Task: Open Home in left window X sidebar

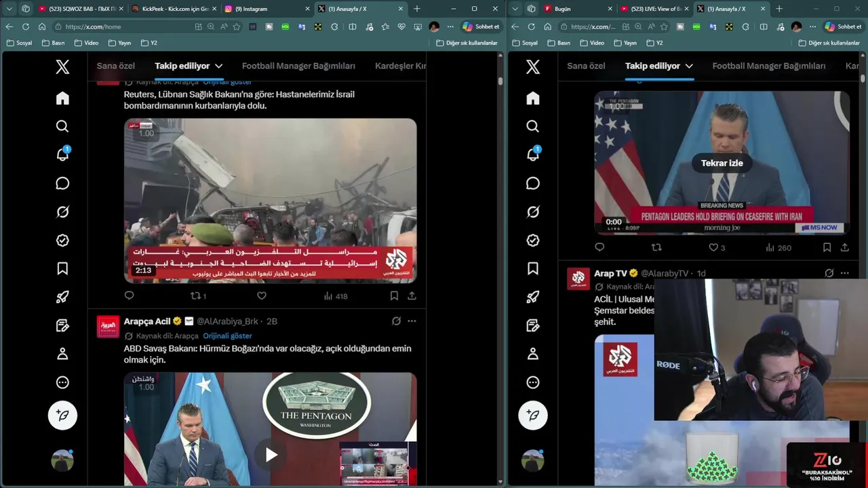Action: coord(62,98)
